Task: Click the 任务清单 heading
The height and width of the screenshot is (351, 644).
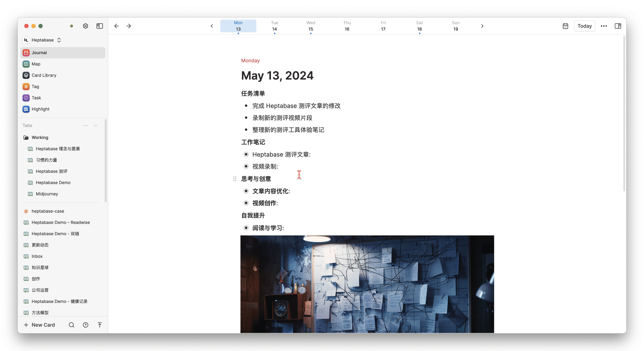Action: pos(253,94)
